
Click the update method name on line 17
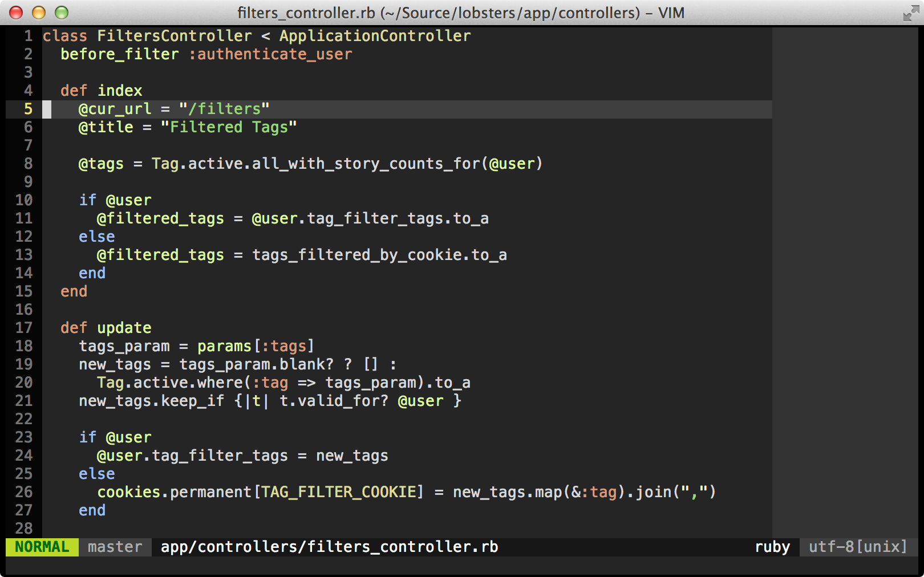click(x=124, y=328)
